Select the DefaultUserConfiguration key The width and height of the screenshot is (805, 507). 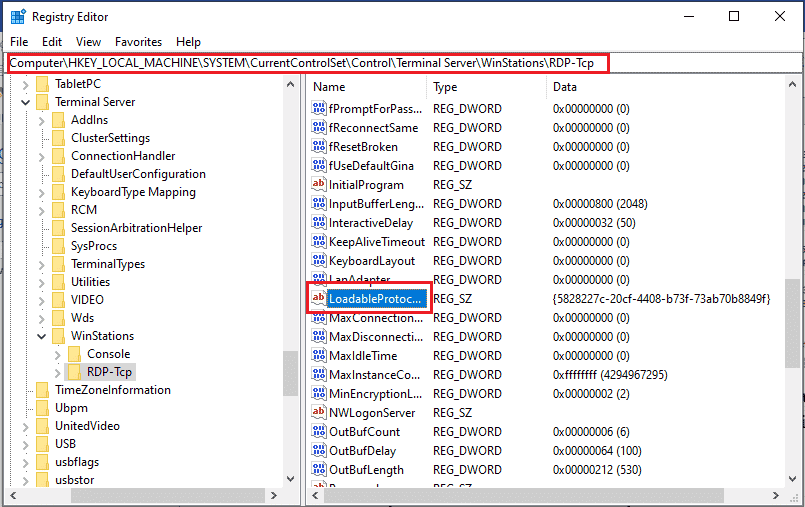pyautogui.click(x=138, y=173)
